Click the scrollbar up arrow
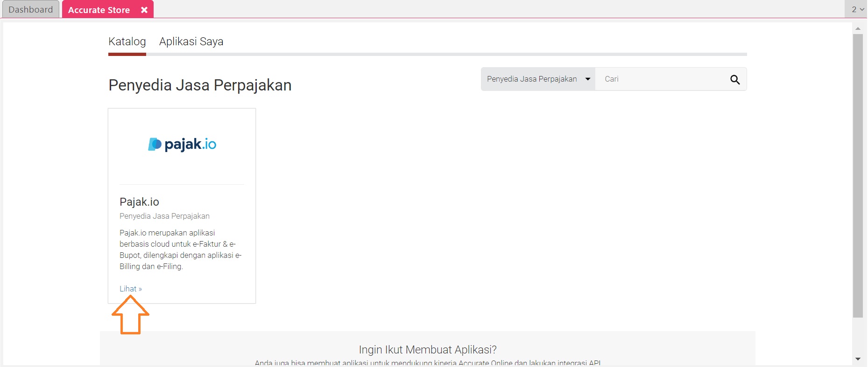The image size is (868, 367). (858, 28)
